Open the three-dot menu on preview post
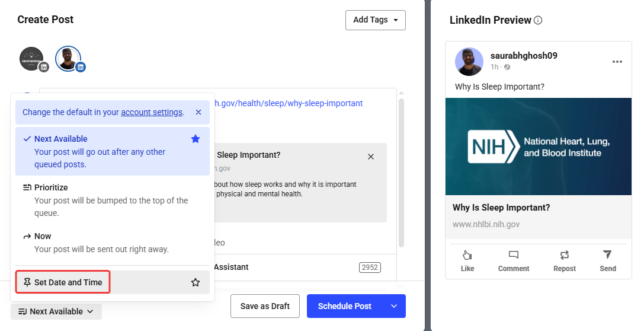Image resolution: width=644 pixels, height=331 pixels. tap(617, 62)
